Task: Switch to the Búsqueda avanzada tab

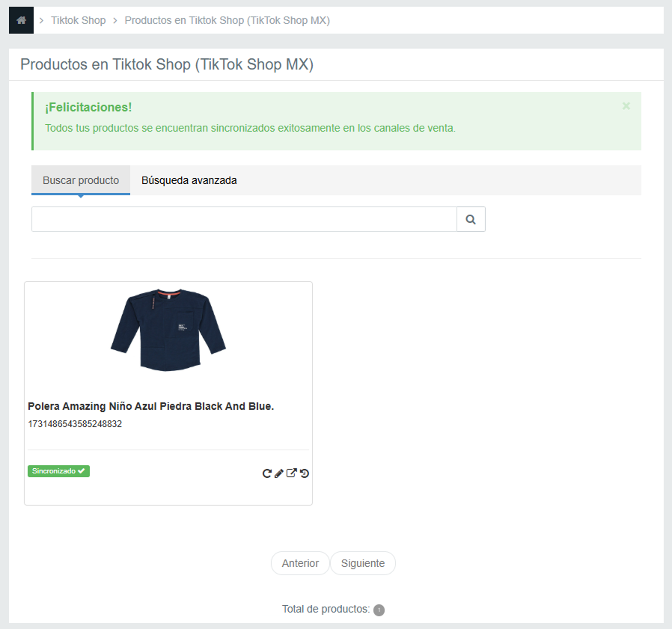Action: pos(189,180)
